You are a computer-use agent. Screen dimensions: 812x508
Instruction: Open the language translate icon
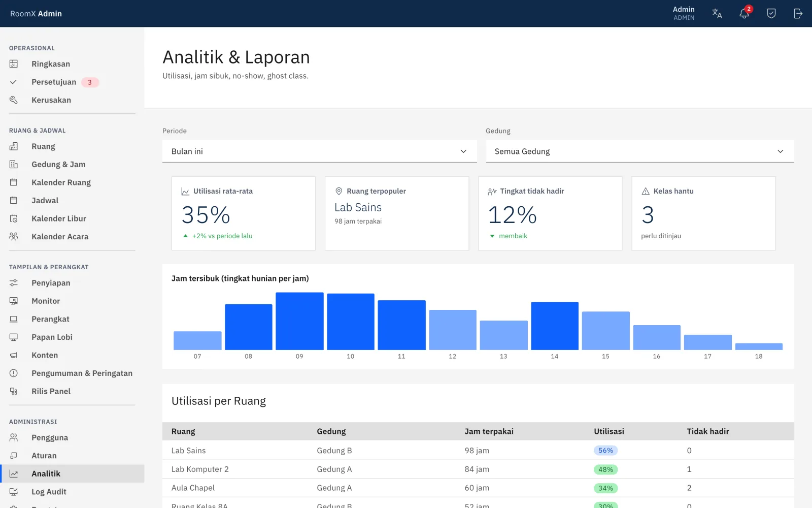coord(717,14)
